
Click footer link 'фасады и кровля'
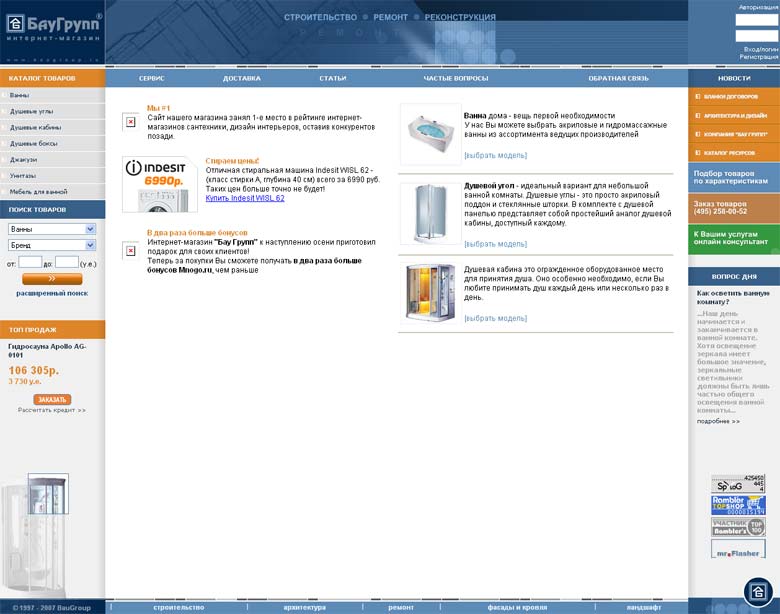tap(517, 608)
